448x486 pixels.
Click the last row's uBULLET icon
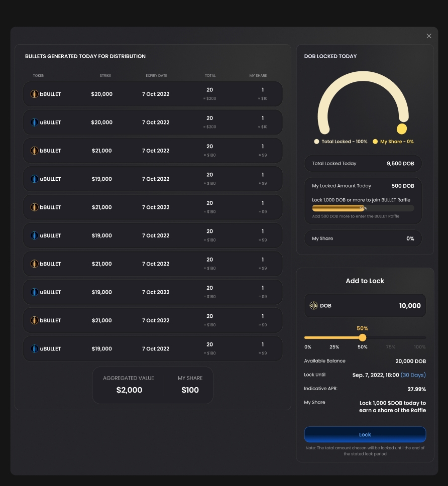[x=35, y=349]
